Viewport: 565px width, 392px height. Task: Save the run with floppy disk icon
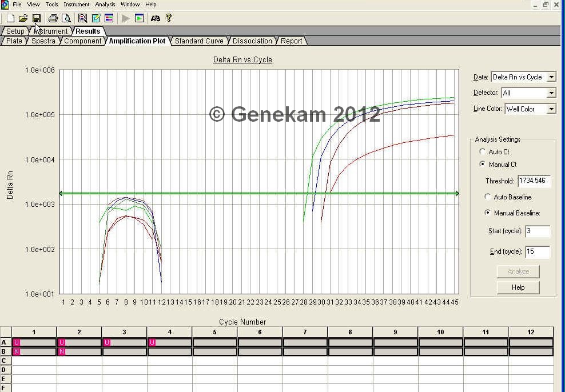37,18
